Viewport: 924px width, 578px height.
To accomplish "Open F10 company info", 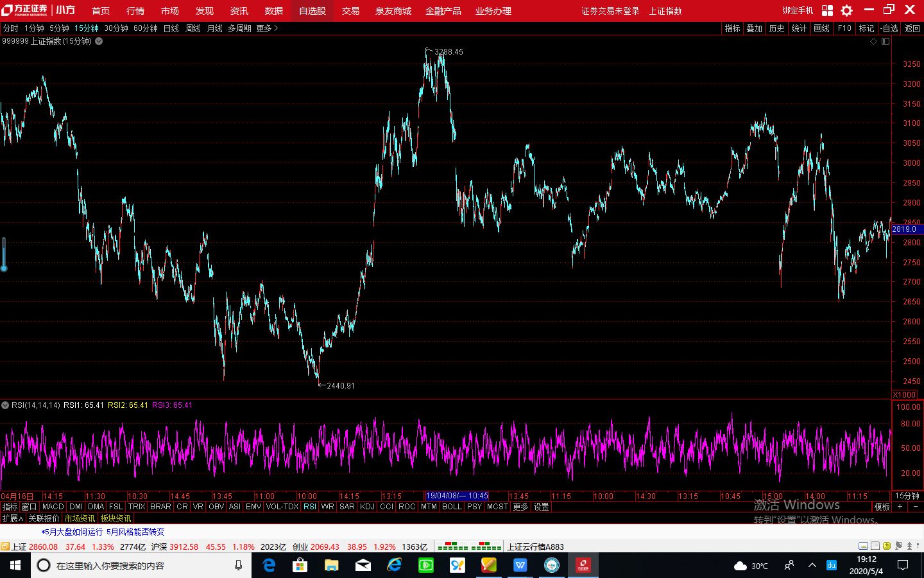I will 844,28.
